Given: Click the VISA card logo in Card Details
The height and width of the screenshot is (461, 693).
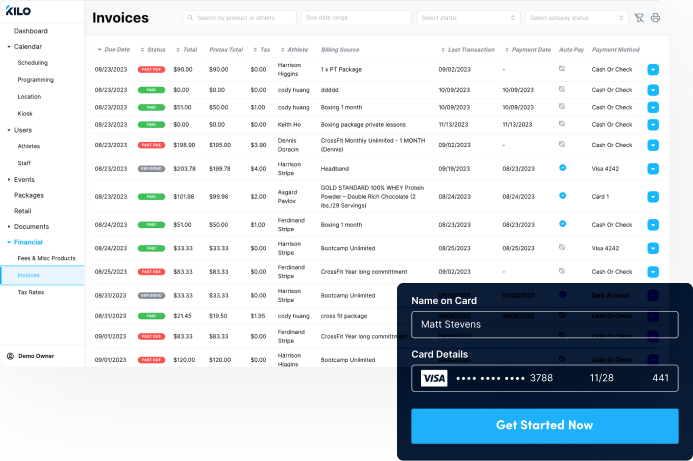Looking at the screenshot, I should (x=433, y=378).
